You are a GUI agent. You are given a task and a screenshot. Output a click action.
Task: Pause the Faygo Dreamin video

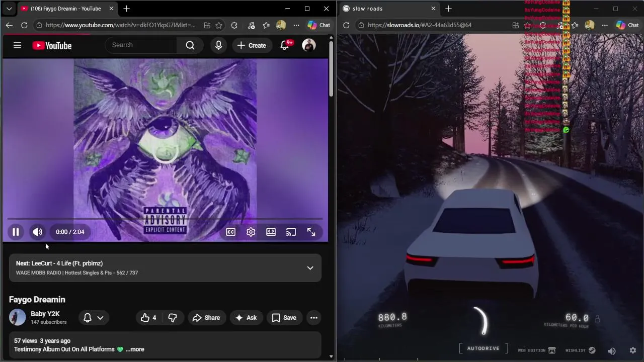point(16,232)
